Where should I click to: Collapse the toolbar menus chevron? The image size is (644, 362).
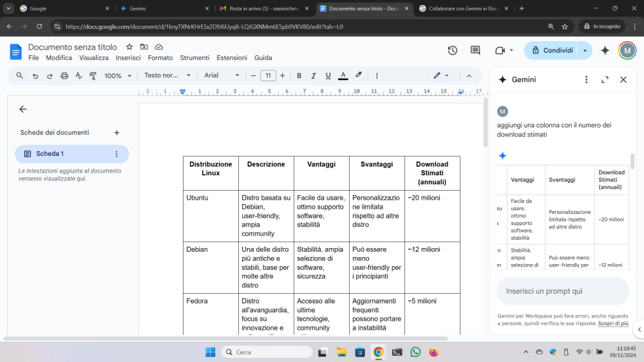coord(469,75)
